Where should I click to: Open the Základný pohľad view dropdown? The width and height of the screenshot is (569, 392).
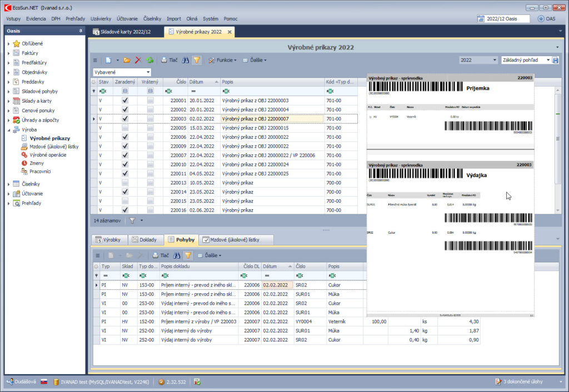point(548,60)
